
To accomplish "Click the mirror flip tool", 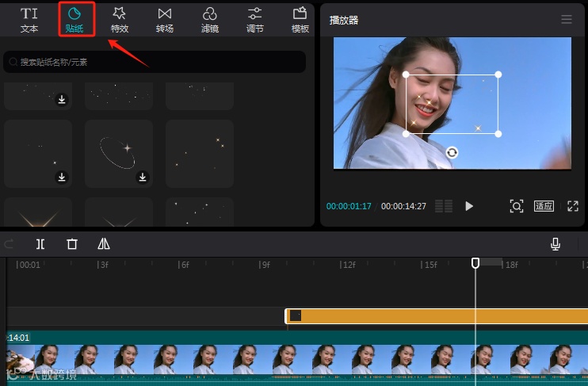I will (x=104, y=244).
